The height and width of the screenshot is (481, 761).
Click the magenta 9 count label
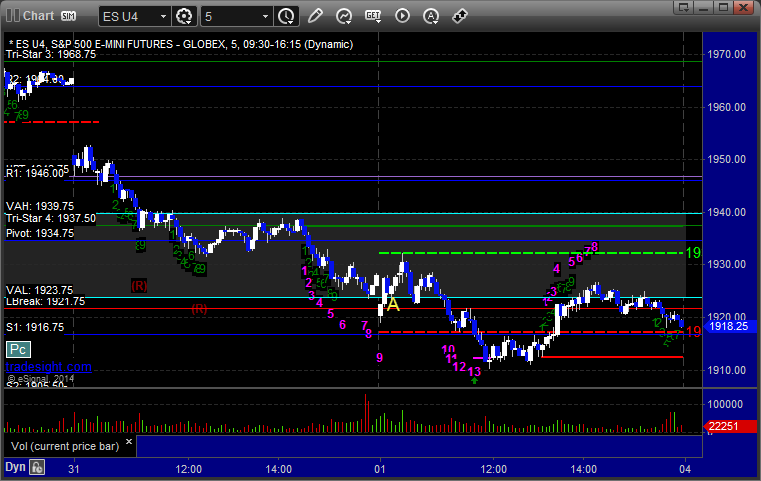point(380,358)
